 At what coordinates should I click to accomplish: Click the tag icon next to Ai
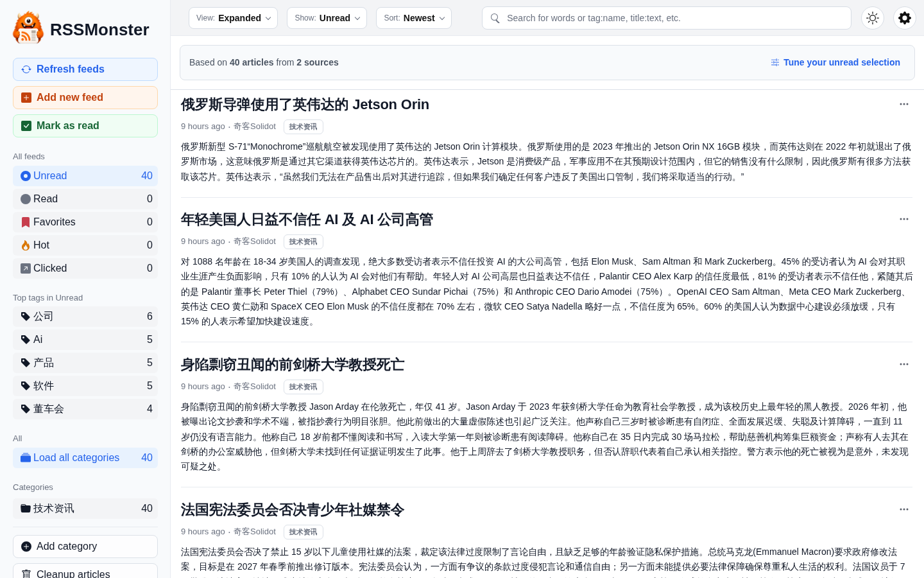tap(26, 340)
